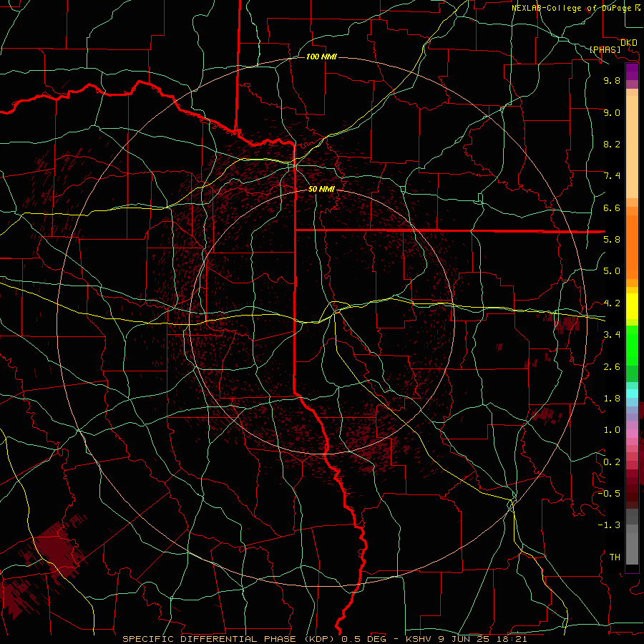The height and width of the screenshot is (644, 644).
Task: Pick the pink segment beside 1.0
Action: 632,434
